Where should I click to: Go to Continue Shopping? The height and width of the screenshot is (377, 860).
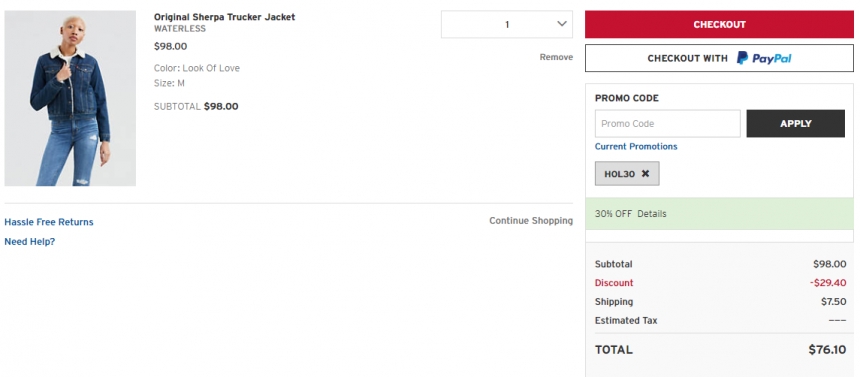click(531, 221)
